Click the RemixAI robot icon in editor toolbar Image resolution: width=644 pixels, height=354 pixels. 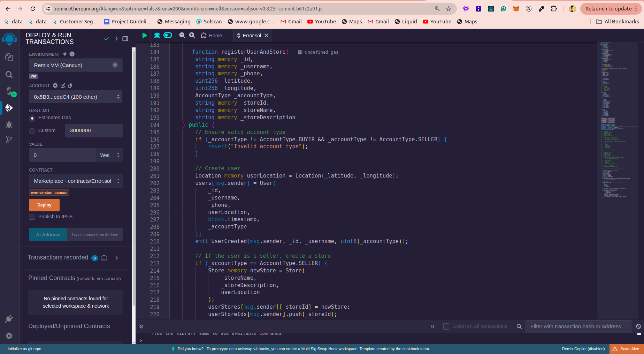click(x=157, y=35)
